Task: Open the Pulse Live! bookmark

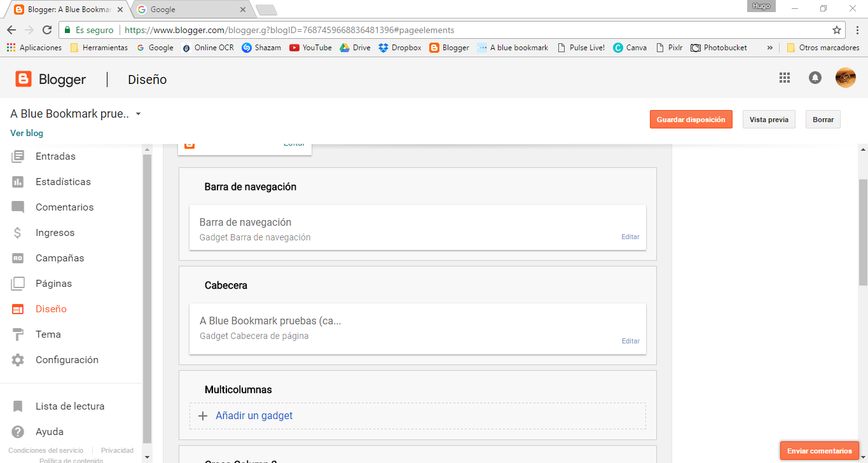Action: pos(581,48)
